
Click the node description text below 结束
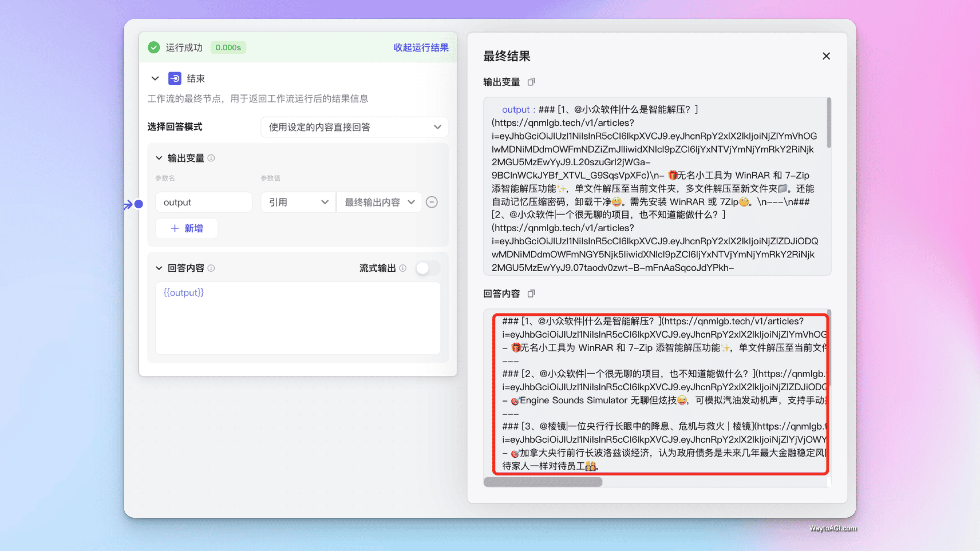258,99
